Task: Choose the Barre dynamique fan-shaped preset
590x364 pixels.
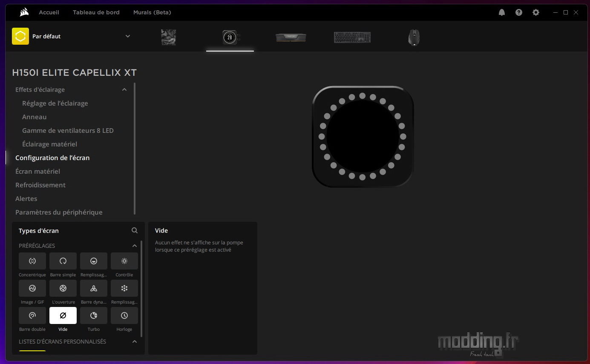Action: 94,288
